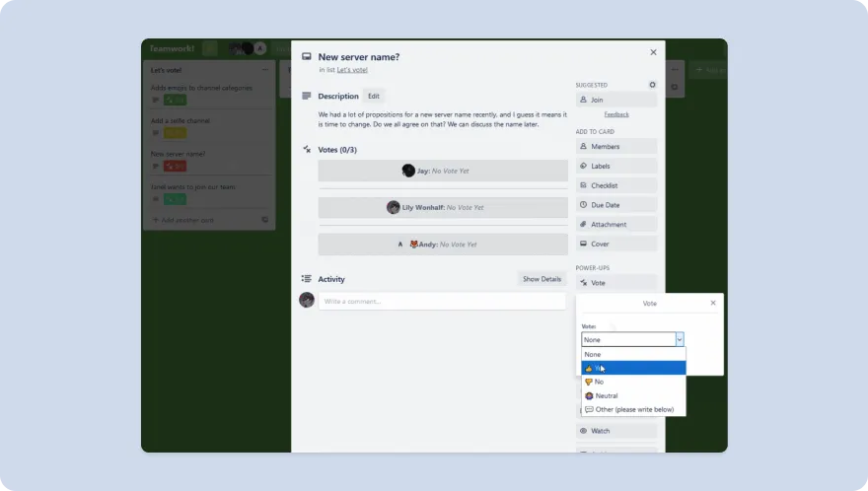
Task: Open the Let's vote! list link
Action: coord(352,70)
